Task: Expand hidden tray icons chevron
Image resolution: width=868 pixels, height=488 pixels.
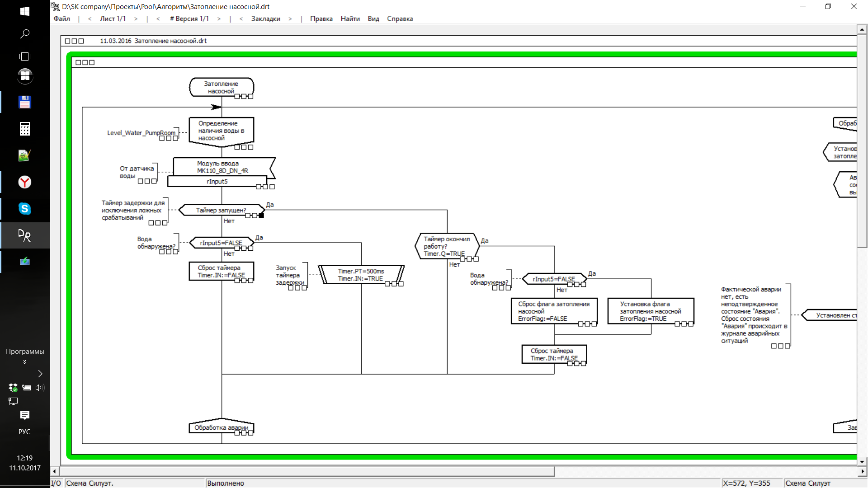Action: (40, 373)
